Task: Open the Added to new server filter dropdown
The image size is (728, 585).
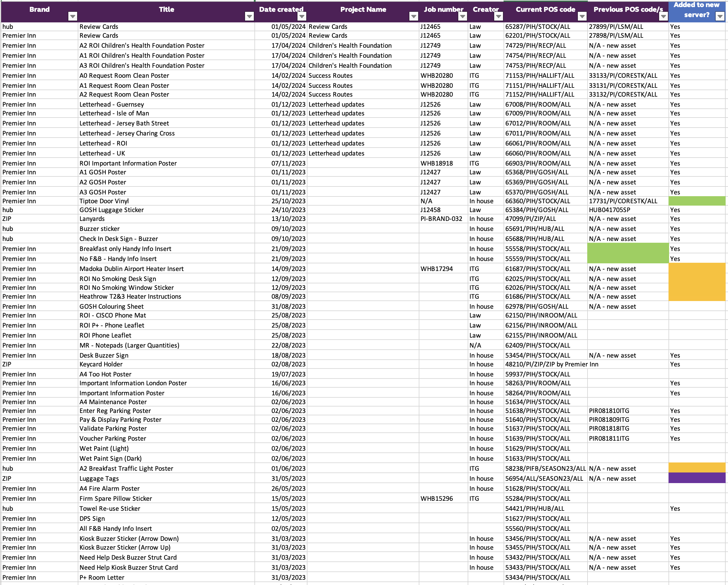Action: click(x=720, y=16)
